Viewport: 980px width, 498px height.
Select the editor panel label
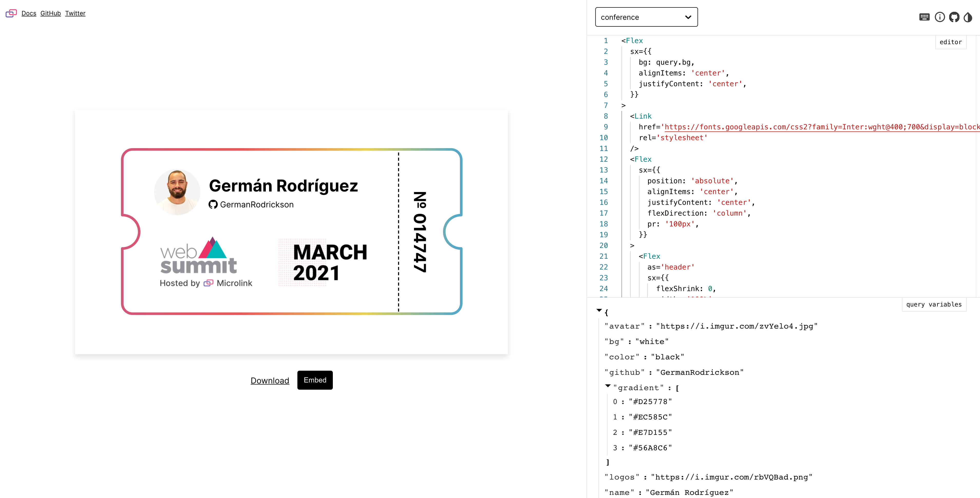click(x=950, y=42)
